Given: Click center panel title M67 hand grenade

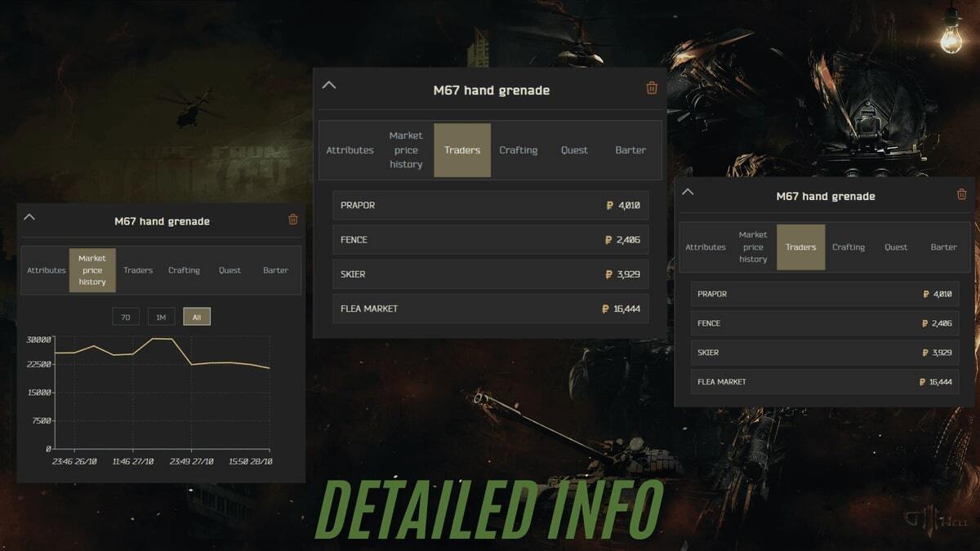Looking at the screenshot, I should (491, 91).
